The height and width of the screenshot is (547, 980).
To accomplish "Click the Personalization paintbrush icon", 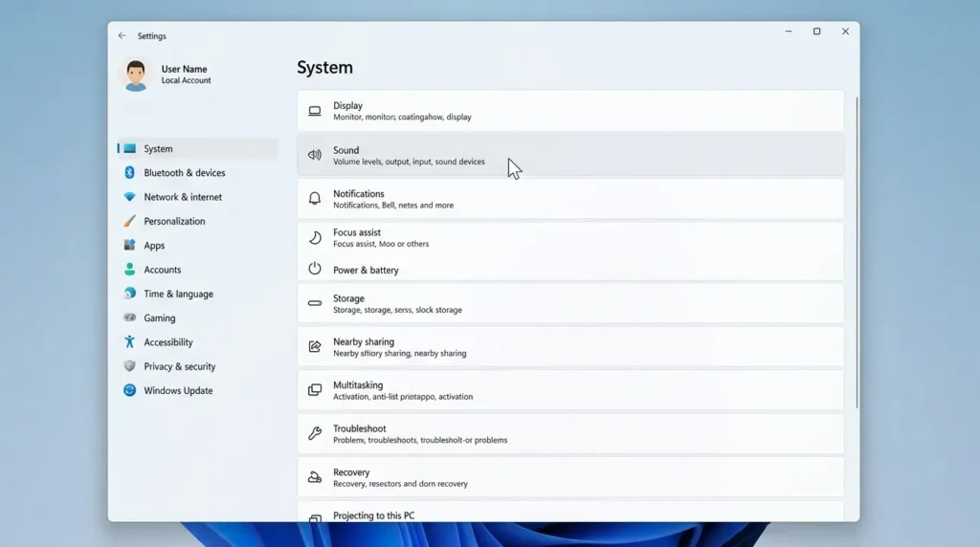I will (x=129, y=221).
